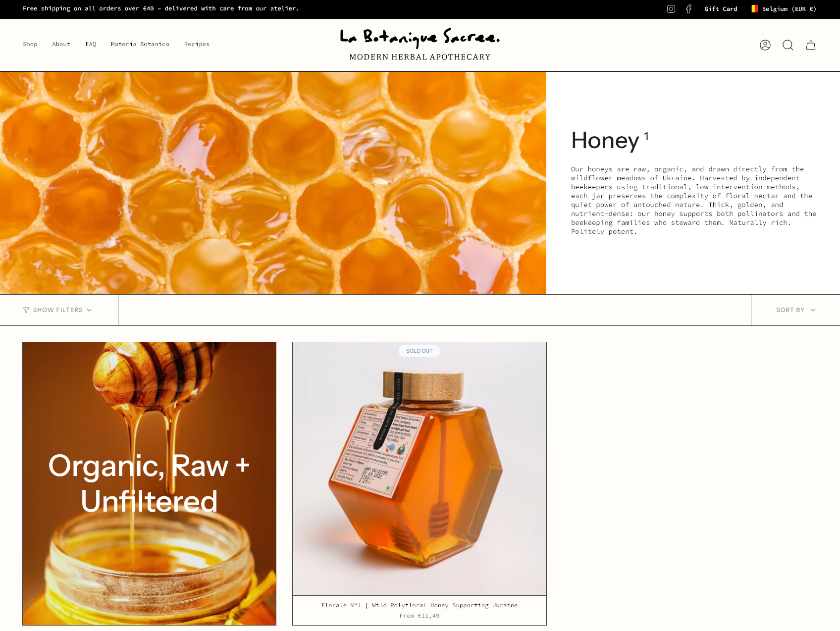
Task: Open the FAQ menu item
Action: pos(91,44)
